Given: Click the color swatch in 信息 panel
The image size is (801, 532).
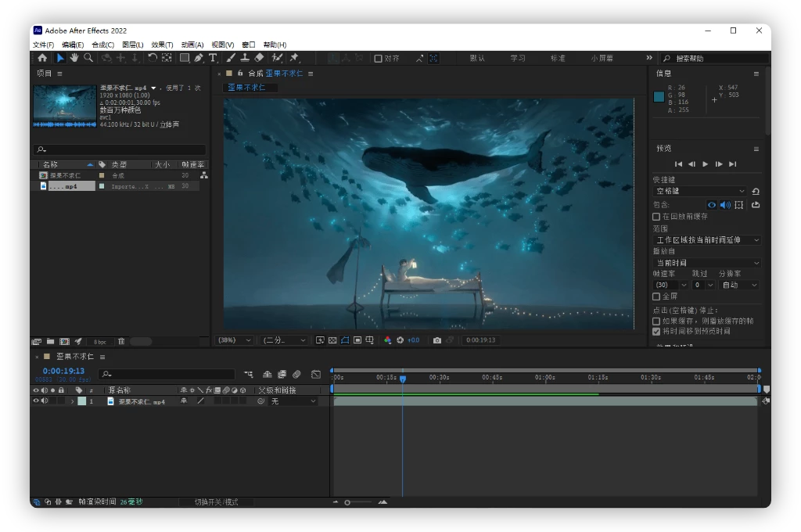Looking at the screenshot, I should coord(659,96).
